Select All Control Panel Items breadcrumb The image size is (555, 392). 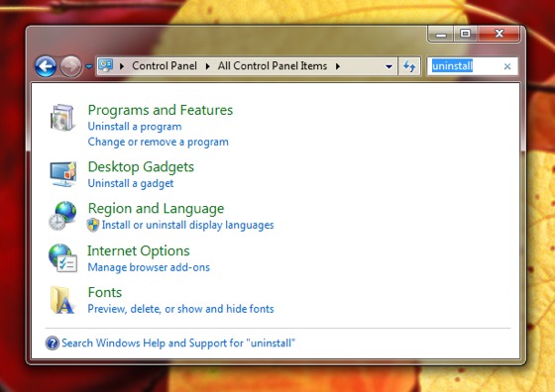click(273, 65)
